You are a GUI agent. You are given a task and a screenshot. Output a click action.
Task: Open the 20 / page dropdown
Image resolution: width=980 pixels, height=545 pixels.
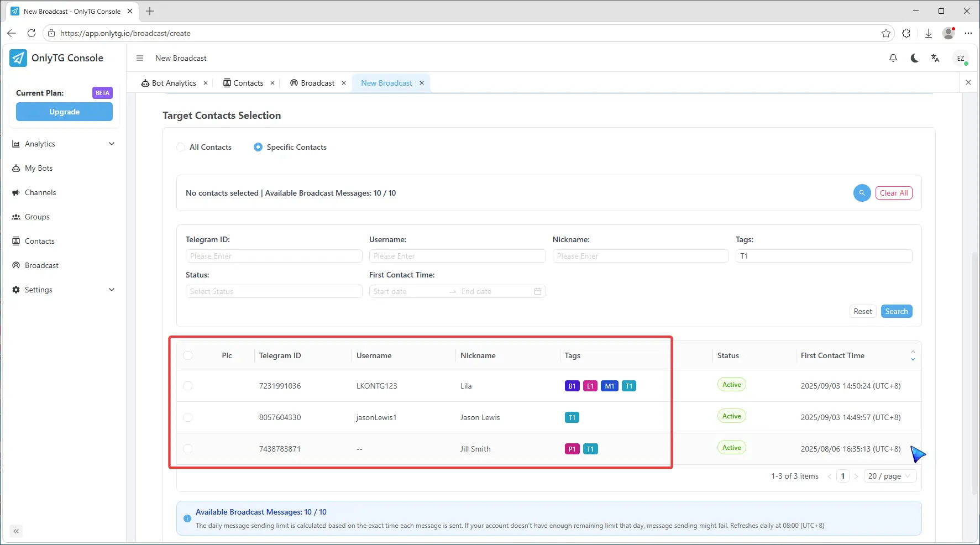pos(889,476)
